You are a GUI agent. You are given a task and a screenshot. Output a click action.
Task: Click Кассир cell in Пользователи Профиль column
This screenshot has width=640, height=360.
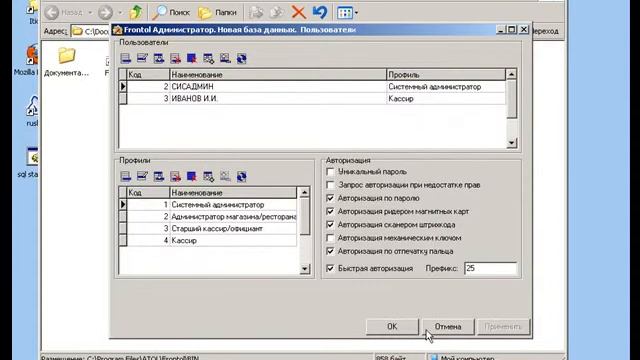446,98
